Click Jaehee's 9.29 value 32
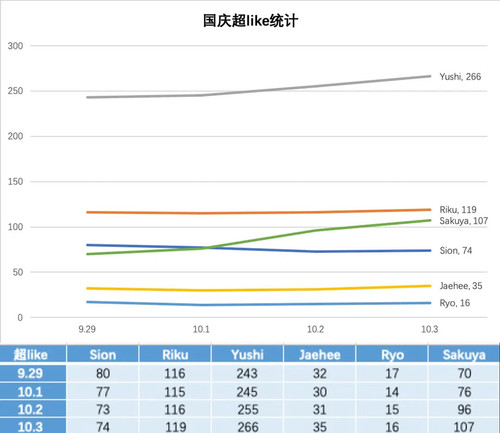Image resolution: width=500 pixels, height=433 pixels. (320, 373)
